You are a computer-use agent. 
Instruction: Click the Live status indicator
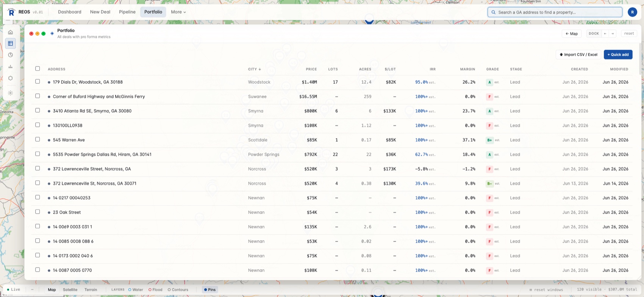pos(14,289)
